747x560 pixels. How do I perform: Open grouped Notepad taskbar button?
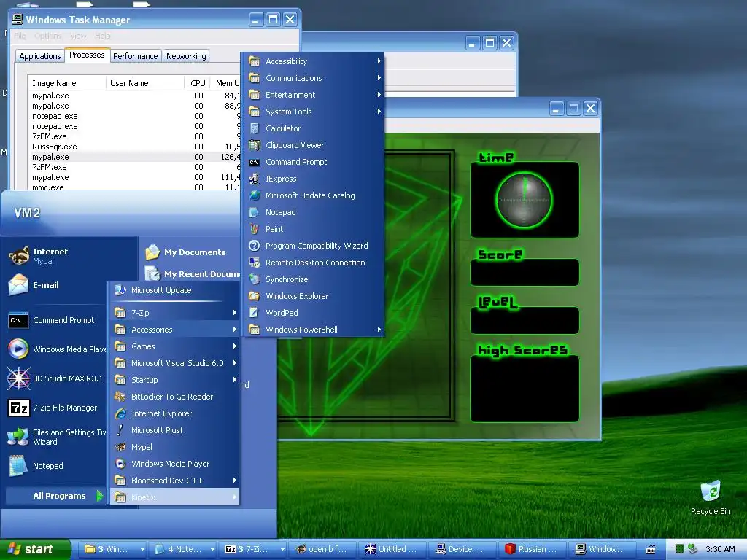[x=184, y=549]
